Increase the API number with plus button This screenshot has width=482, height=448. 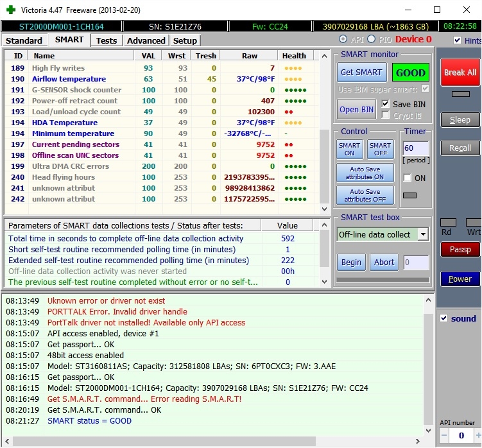[478, 435]
